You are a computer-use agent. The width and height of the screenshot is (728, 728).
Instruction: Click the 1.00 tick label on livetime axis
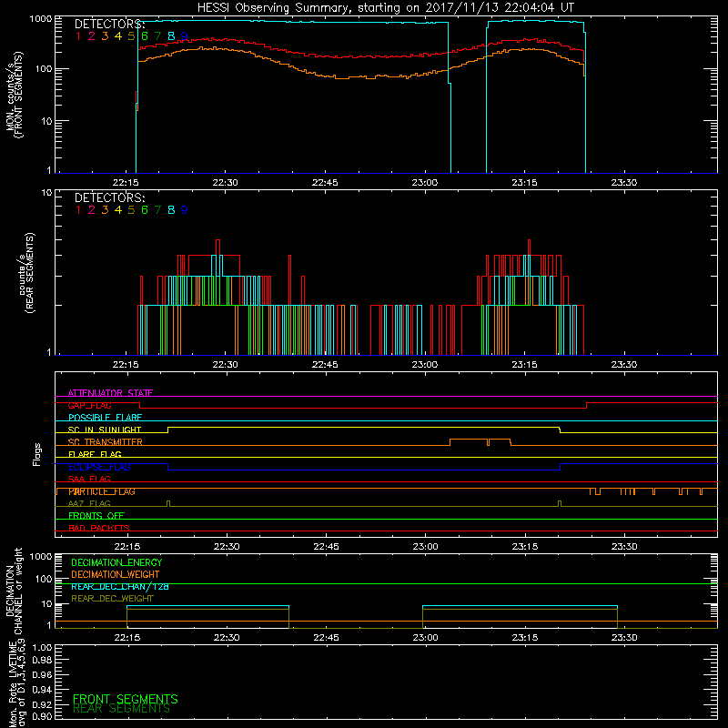coord(42,648)
